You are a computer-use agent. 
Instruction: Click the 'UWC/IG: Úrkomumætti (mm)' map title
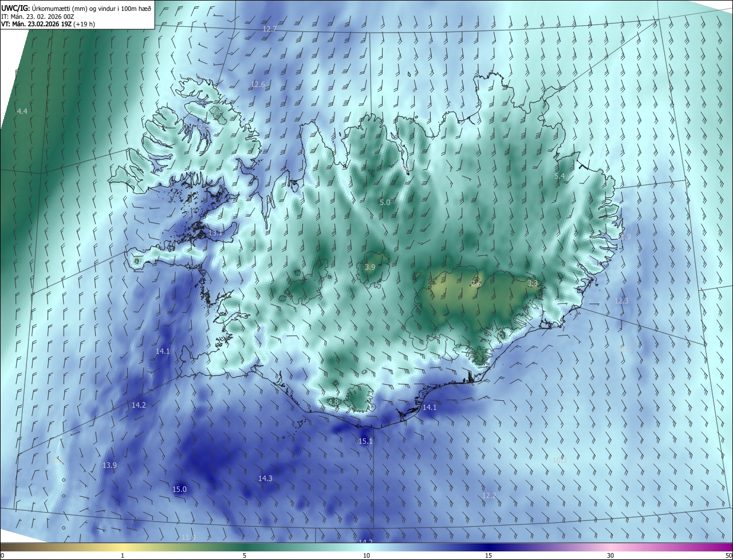tap(77, 9)
